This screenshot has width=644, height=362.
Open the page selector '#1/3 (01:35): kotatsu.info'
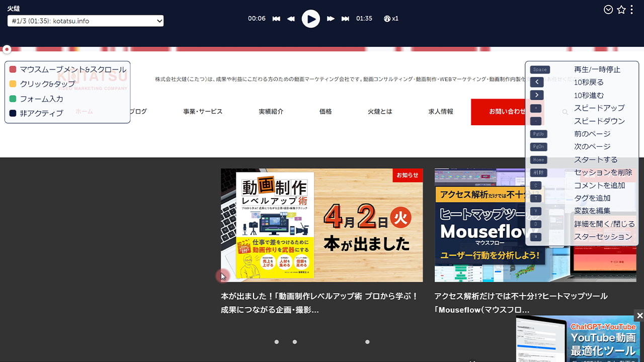(86, 21)
